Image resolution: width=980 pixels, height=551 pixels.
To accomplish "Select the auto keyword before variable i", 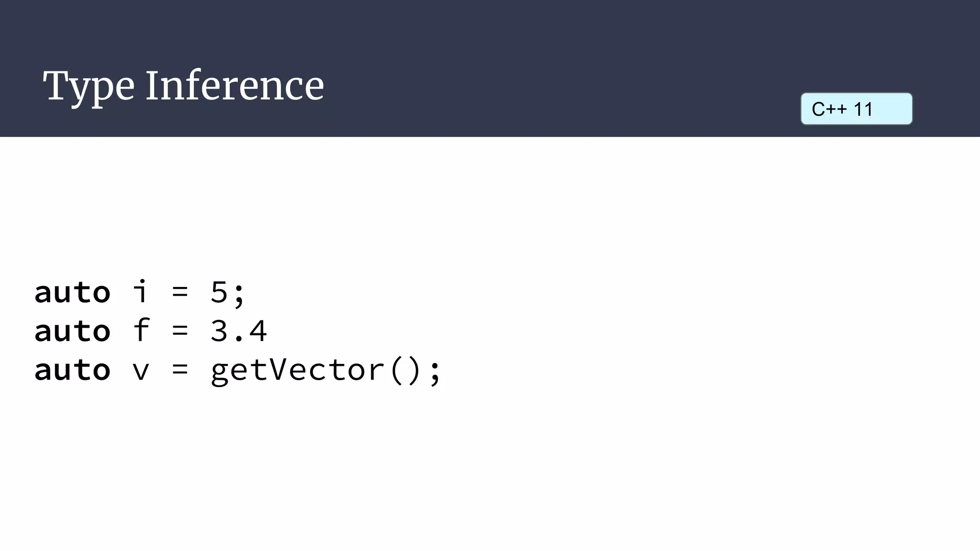I will click(x=72, y=292).
